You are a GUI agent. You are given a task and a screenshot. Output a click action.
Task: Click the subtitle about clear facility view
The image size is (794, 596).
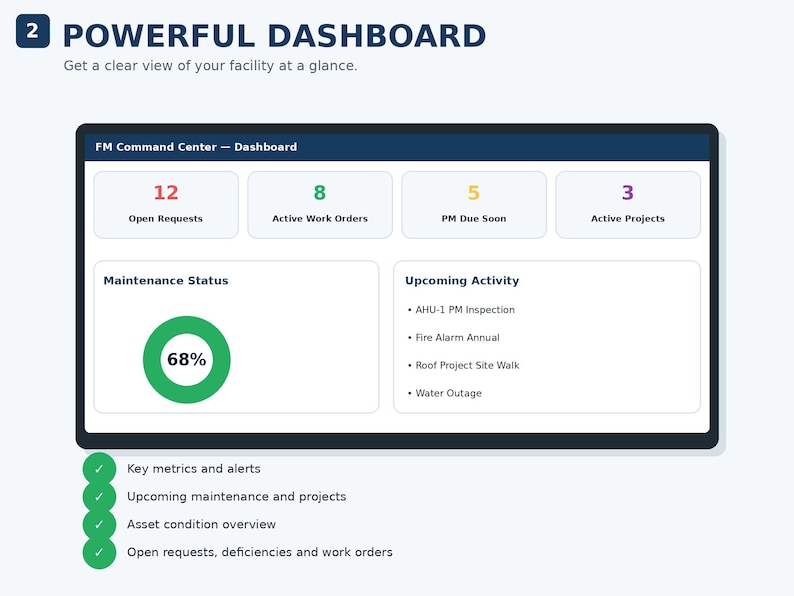(x=210, y=66)
